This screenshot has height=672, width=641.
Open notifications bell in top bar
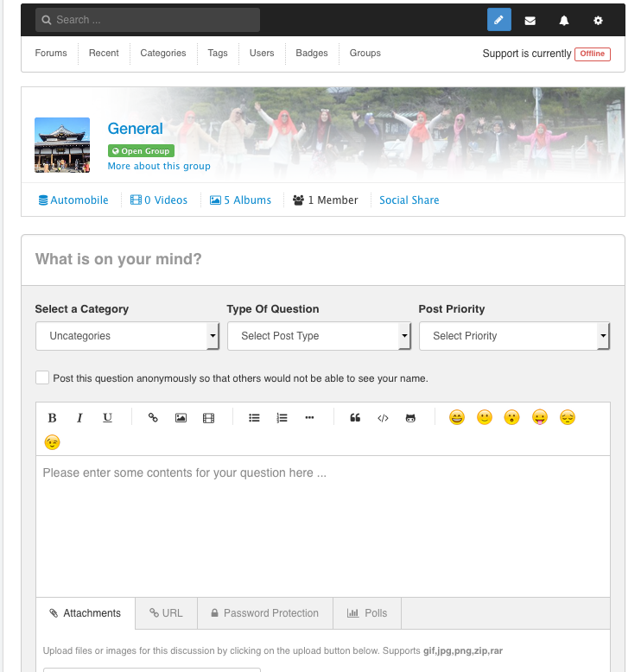tap(564, 20)
